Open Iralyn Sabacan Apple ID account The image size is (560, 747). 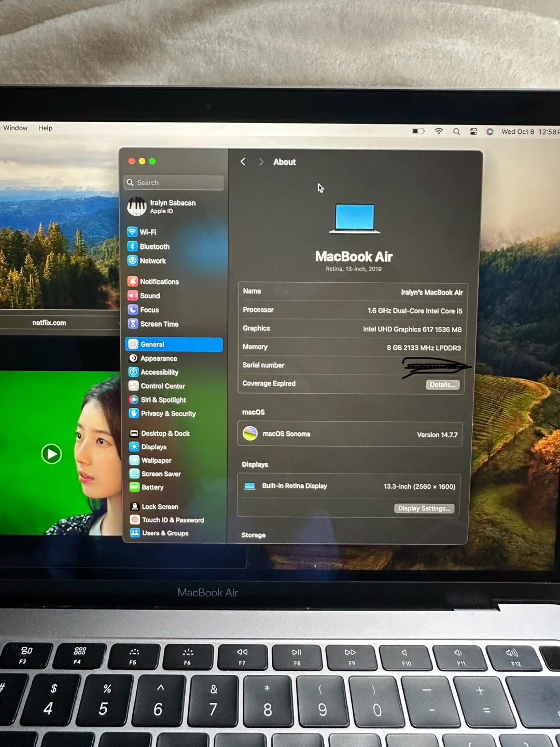[173, 206]
